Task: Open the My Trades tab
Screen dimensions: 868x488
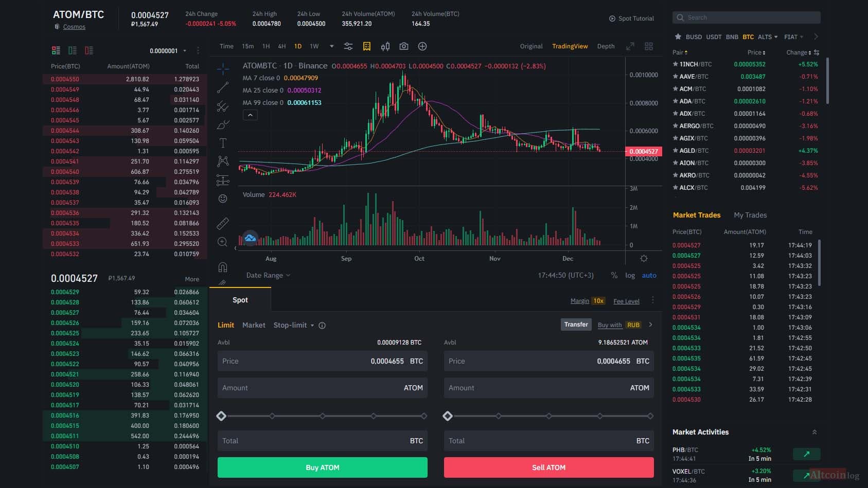Action: point(750,215)
